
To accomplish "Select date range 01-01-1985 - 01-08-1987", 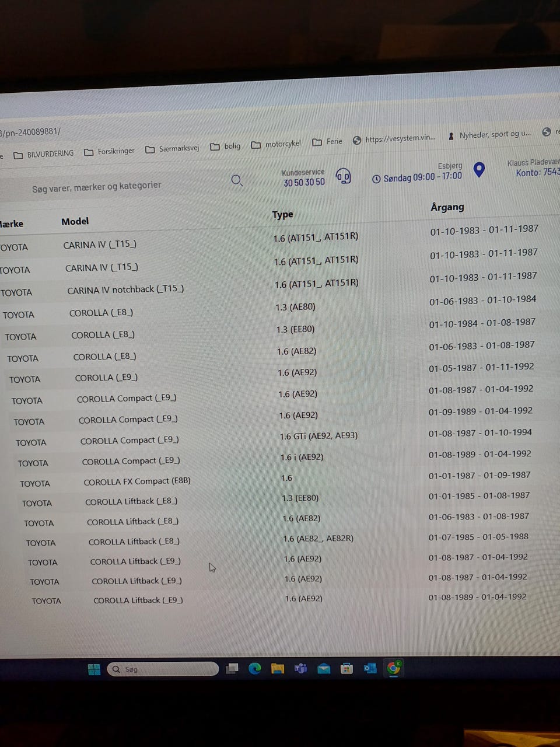I will [x=479, y=495].
